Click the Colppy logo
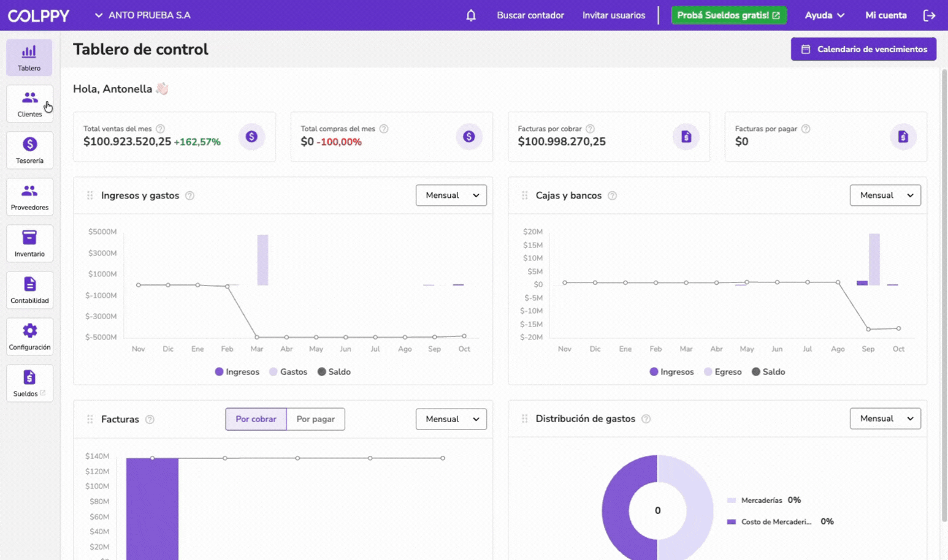 [x=39, y=15]
